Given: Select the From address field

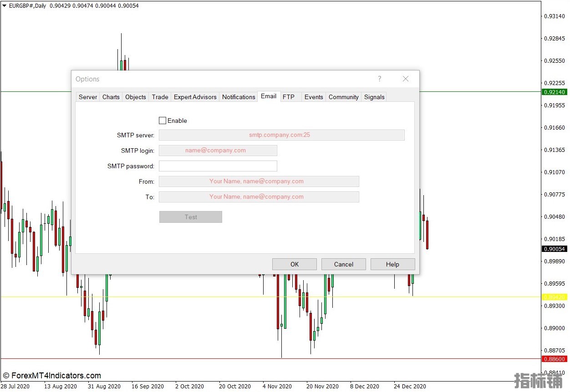Looking at the screenshot, I should (259, 181).
